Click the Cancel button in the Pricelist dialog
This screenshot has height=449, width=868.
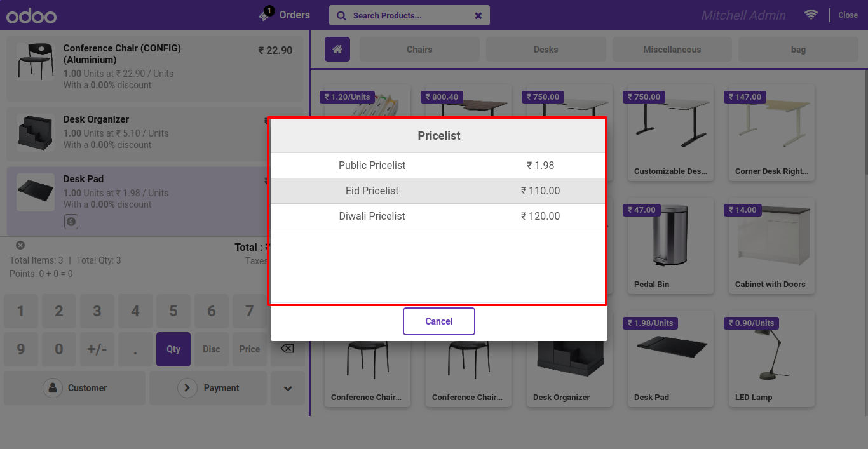click(439, 321)
